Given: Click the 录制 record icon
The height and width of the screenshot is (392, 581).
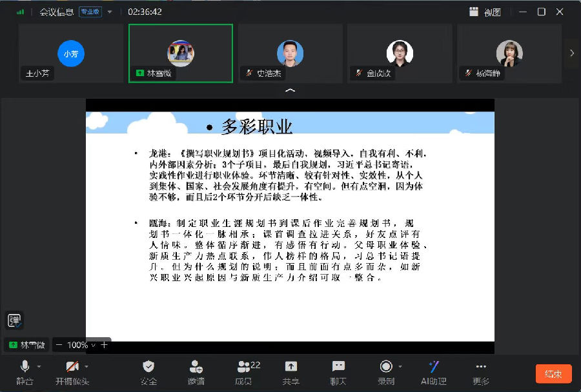Looking at the screenshot, I should click(386, 367).
